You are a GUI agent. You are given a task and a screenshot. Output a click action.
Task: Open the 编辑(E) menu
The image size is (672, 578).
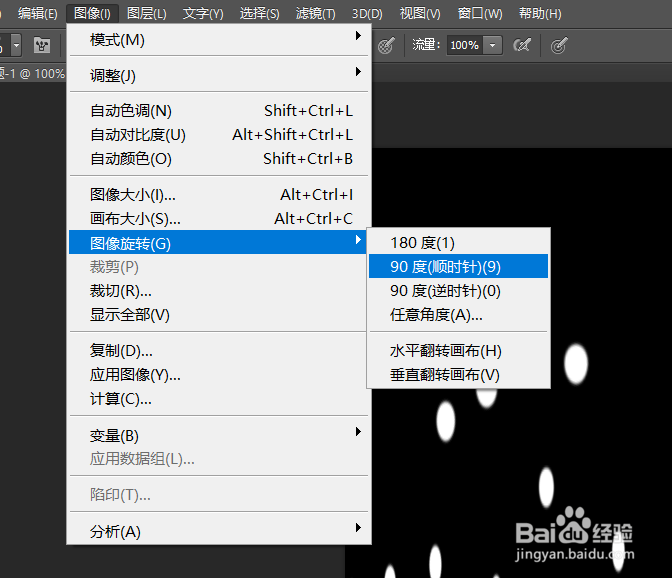37,14
